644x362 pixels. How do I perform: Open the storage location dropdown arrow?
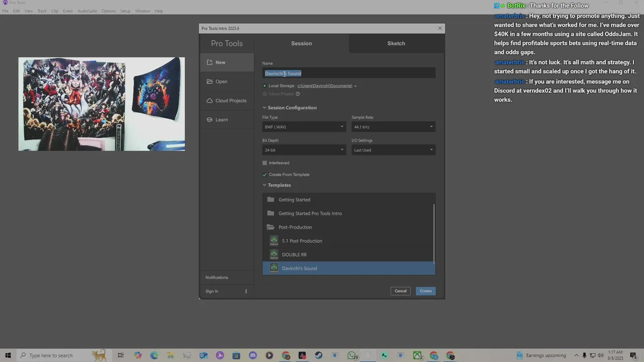(355, 86)
